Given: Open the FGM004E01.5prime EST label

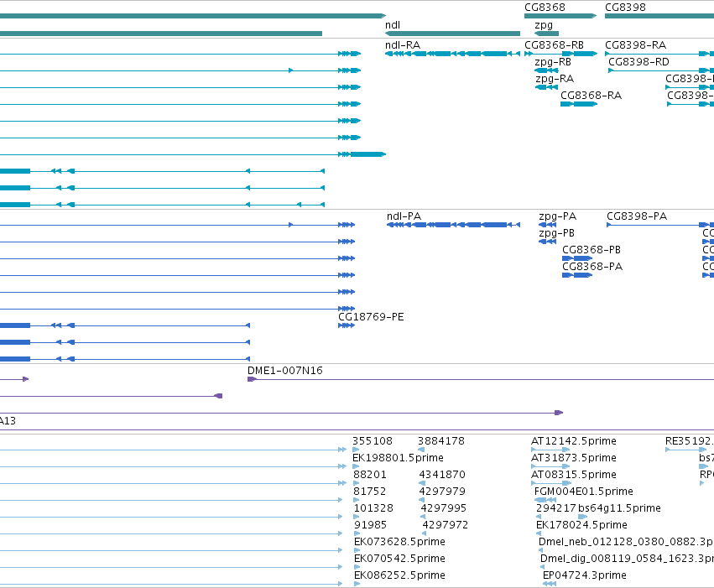Looking at the screenshot, I should click(x=584, y=492).
